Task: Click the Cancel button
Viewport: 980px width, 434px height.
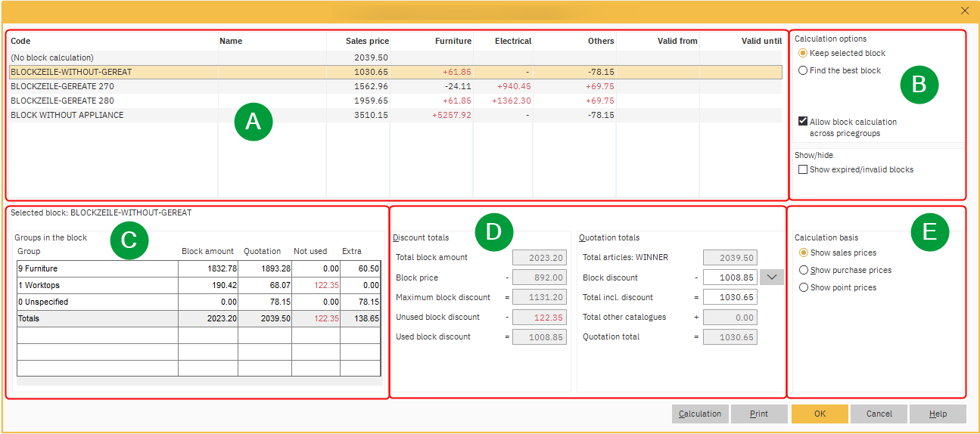Action: [x=879, y=414]
